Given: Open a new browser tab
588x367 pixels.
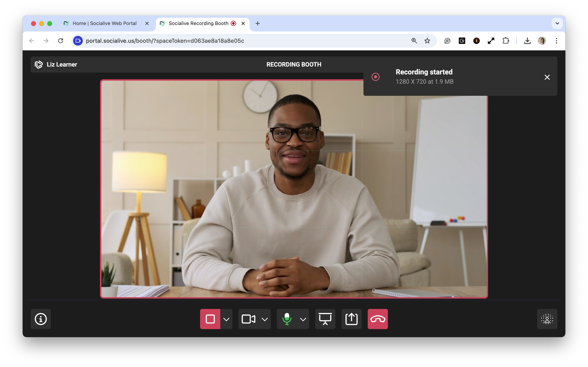Looking at the screenshot, I should point(258,24).
